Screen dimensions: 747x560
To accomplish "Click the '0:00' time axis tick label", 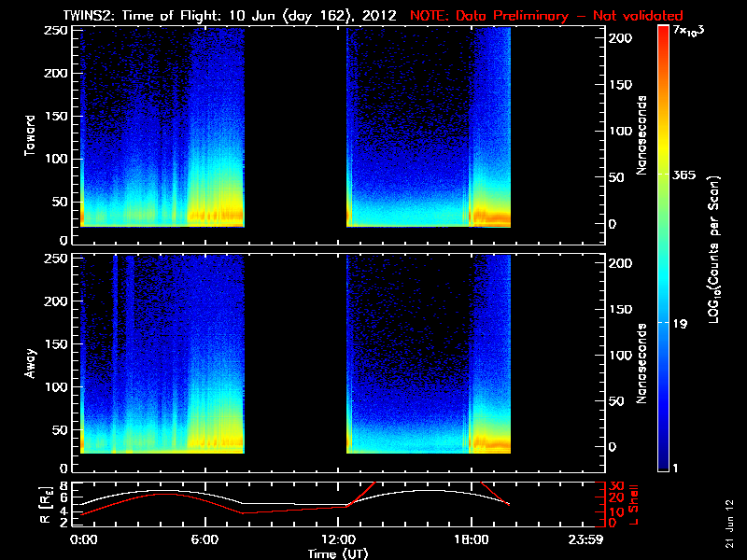I will click(84, 539).
